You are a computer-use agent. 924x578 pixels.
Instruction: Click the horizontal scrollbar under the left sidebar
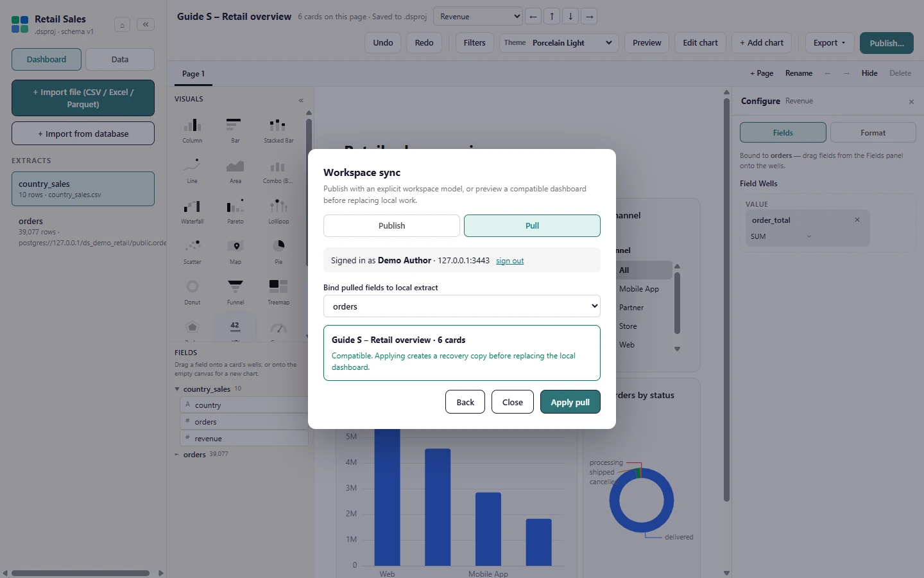(x=81, y=573)
